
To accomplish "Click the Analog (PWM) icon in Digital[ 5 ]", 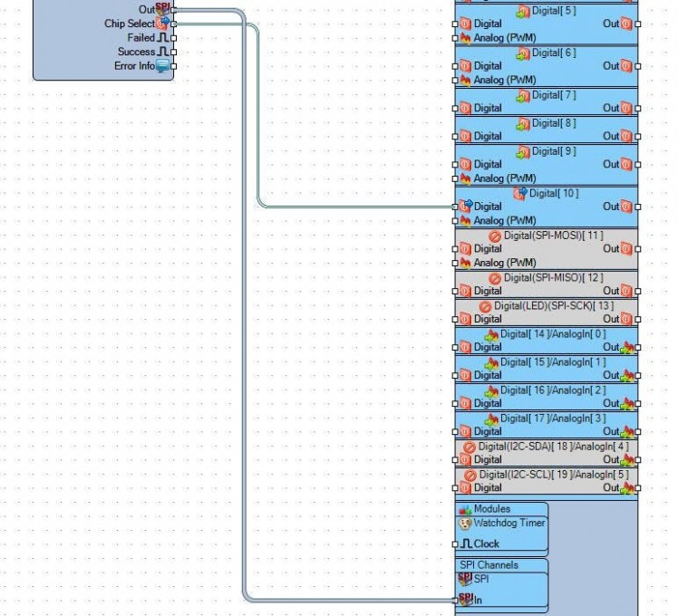I will 465,38.
